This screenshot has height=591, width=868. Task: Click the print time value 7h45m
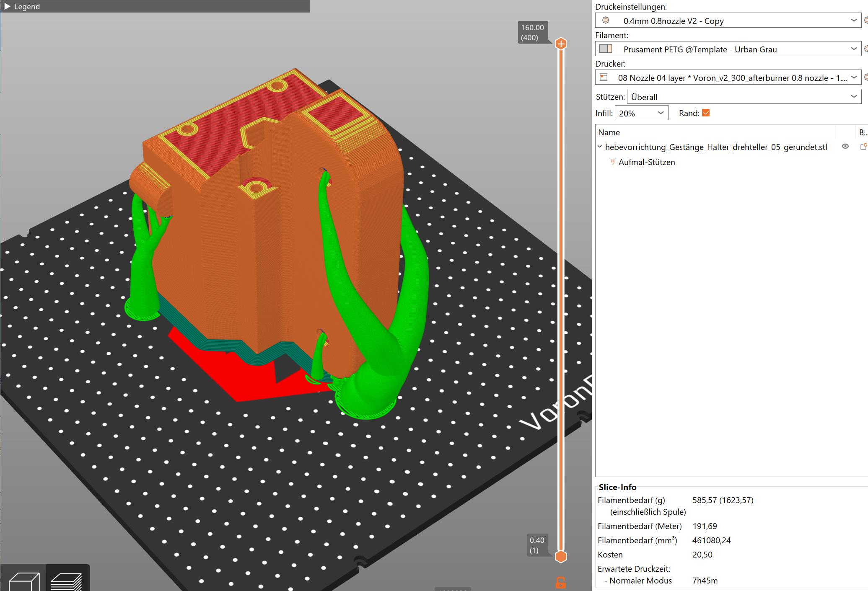[x=705, y=581]
